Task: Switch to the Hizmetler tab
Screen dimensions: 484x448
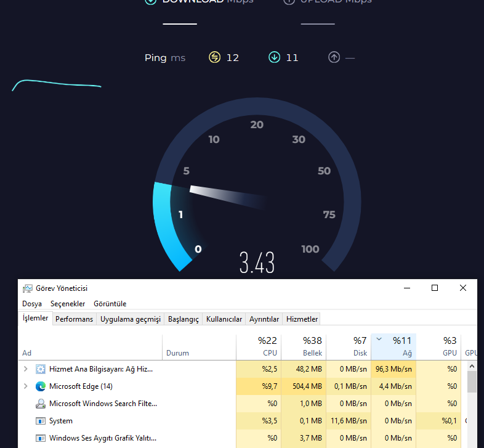Action: (x=302, y=319)
